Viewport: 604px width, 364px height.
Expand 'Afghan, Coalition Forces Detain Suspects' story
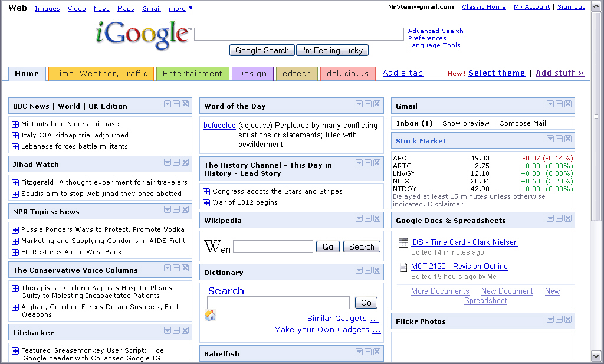(x=15, y=307)
